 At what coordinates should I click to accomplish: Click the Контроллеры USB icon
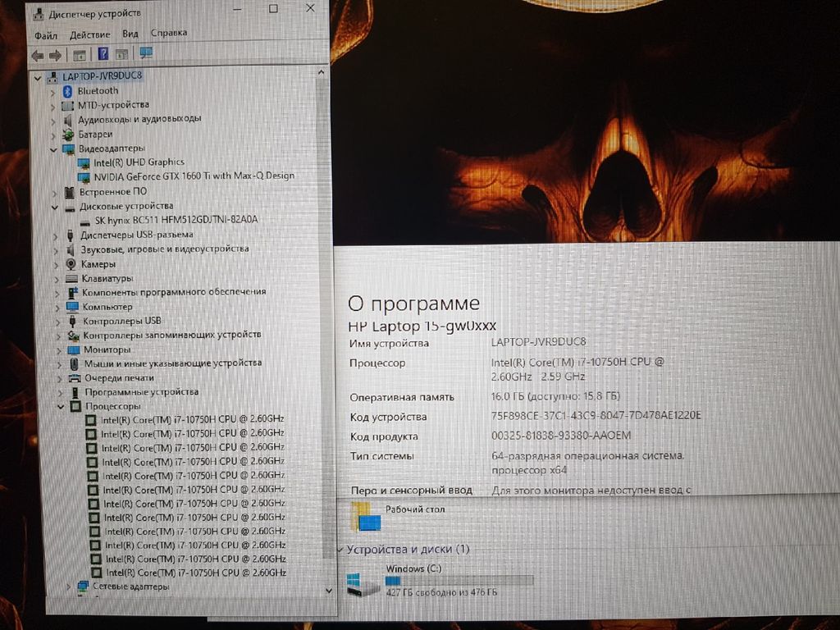72,321
